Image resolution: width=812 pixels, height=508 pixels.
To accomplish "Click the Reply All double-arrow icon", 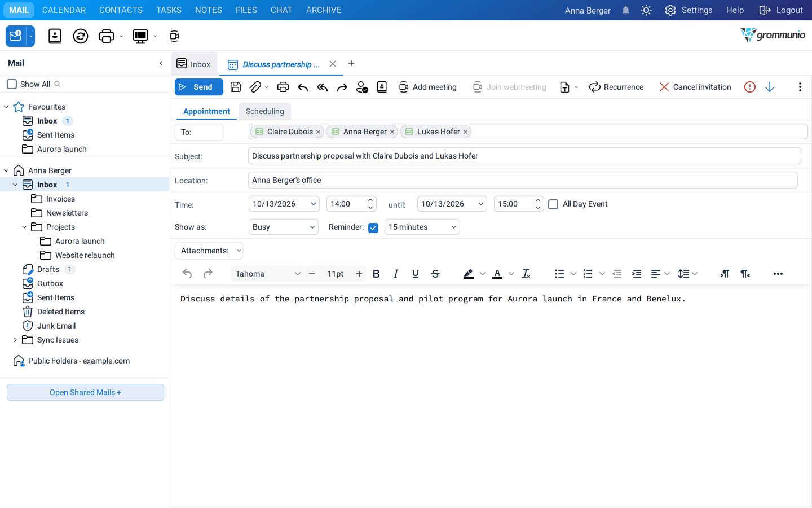I will (x=323, y=87).
